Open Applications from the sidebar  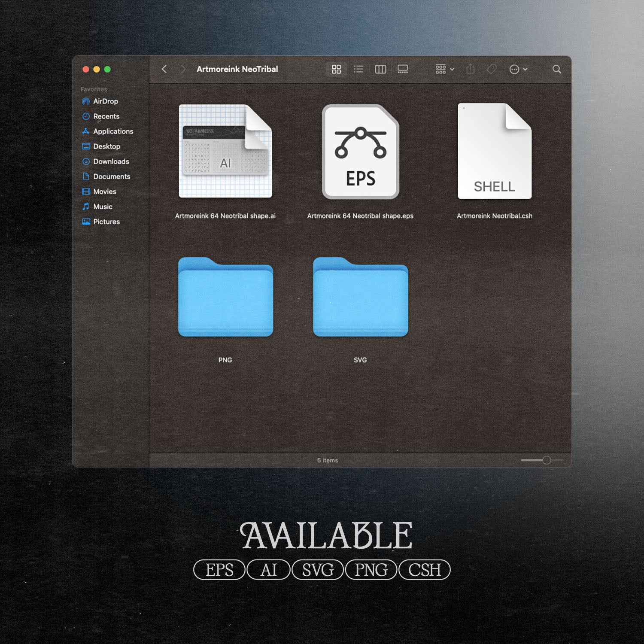(113, 131)
